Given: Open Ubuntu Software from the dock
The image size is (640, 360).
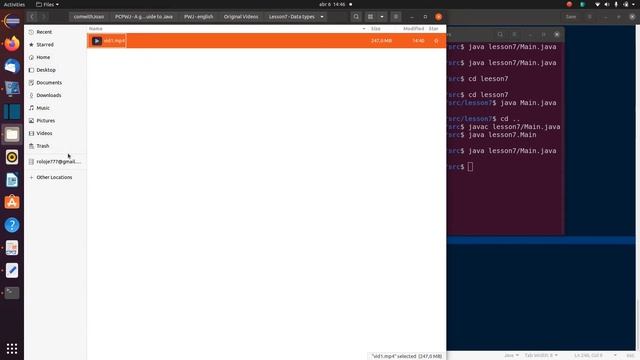Looking at the screenshot, I should tap(12, 202).
